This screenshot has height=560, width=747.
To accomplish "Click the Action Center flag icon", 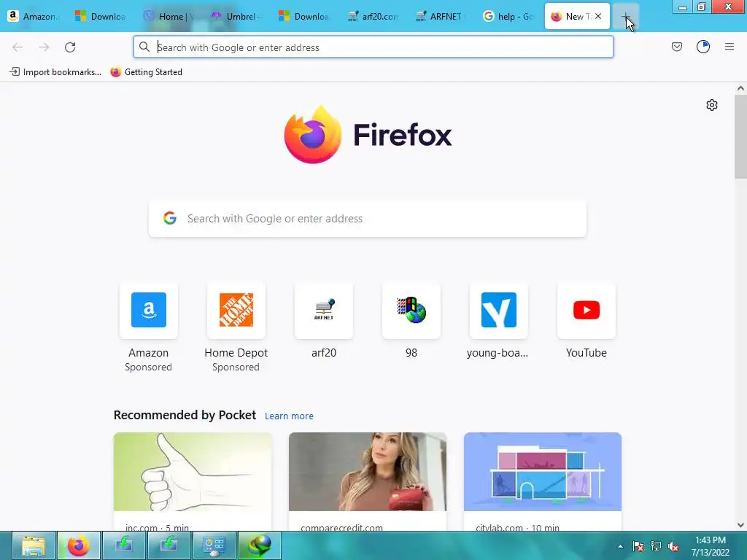I will coord(638,546).
